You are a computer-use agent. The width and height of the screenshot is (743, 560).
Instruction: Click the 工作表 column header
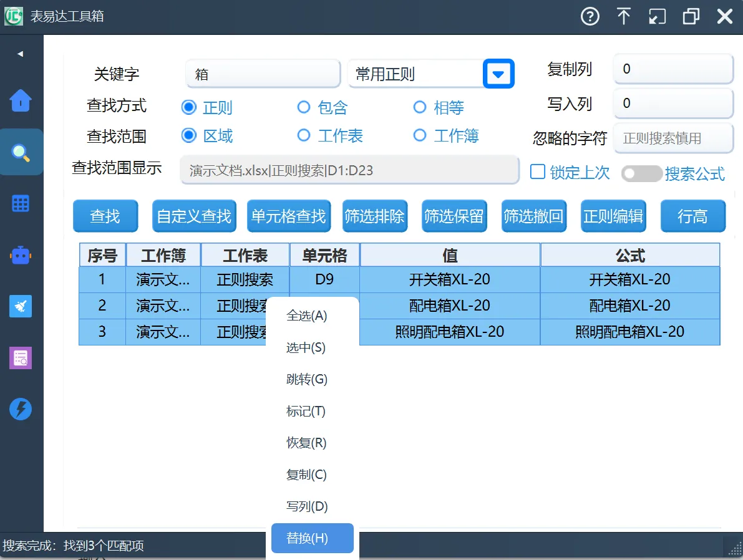pos(245,255)
